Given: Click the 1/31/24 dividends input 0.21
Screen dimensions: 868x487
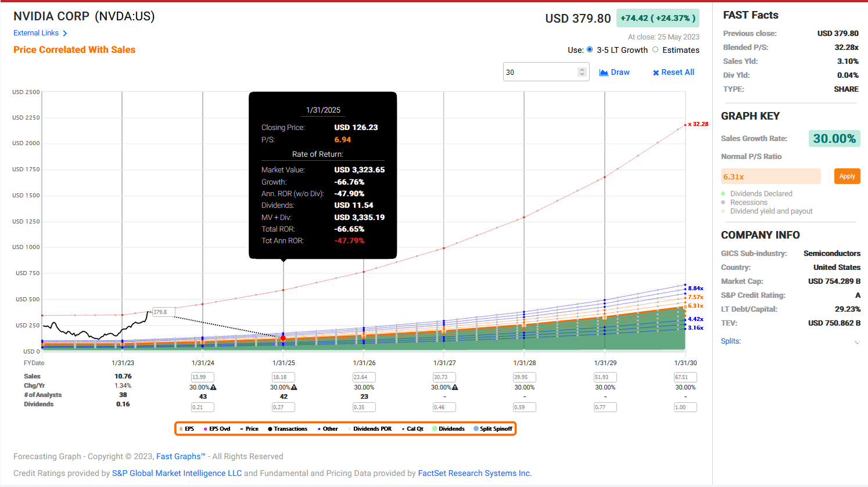Looking at the screenshot, I should click(203, 407).
